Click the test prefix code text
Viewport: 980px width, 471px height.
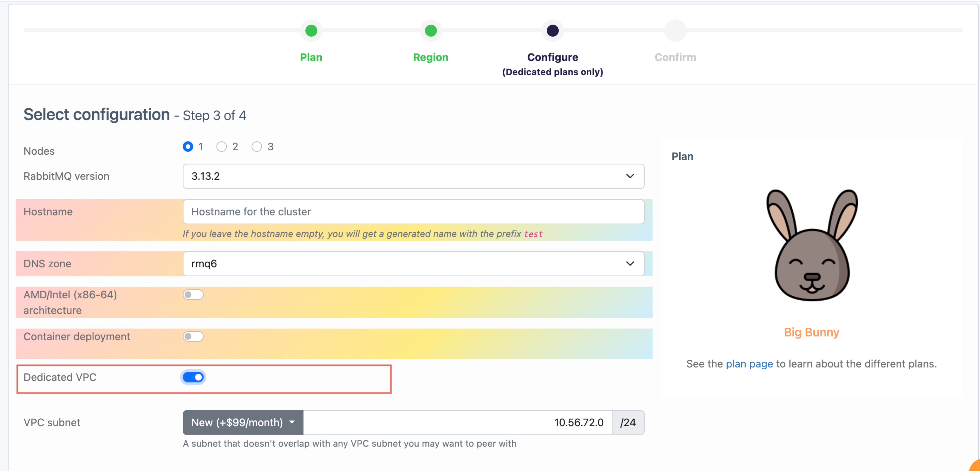533,234
